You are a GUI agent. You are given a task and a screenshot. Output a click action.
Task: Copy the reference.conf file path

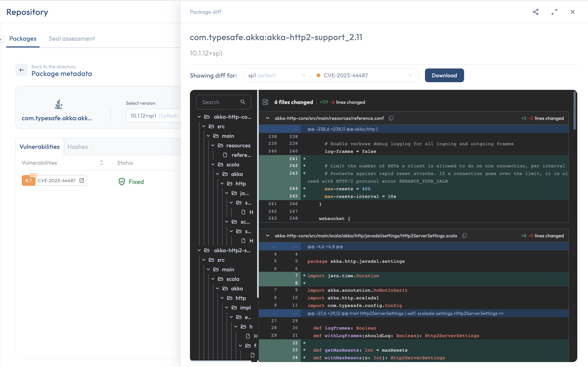391,118
